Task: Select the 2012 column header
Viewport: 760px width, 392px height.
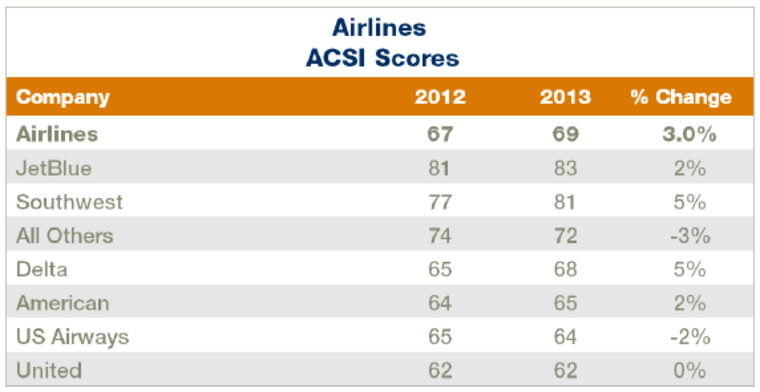Action: point(440,97)
